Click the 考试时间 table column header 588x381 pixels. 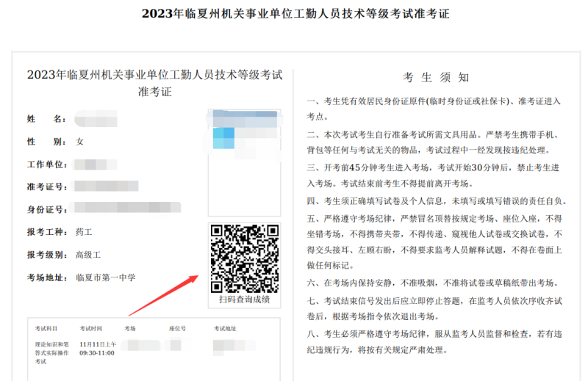click(91, 328)
